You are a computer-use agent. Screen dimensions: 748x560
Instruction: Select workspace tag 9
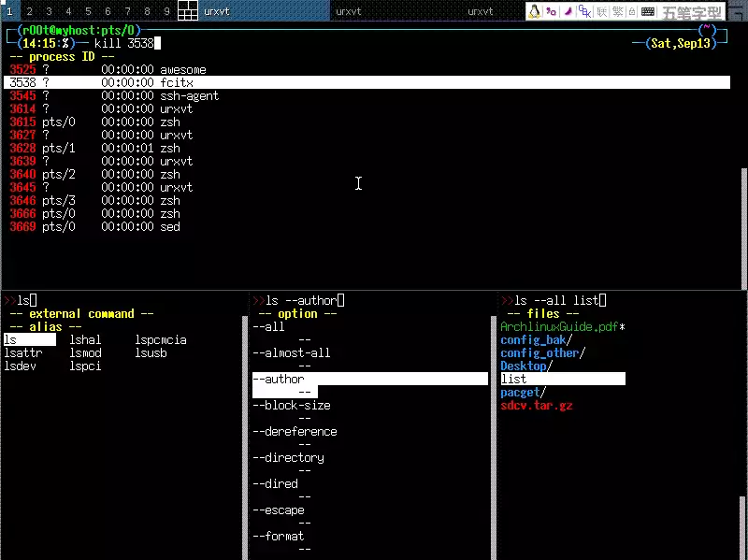(x=166, y=11)
